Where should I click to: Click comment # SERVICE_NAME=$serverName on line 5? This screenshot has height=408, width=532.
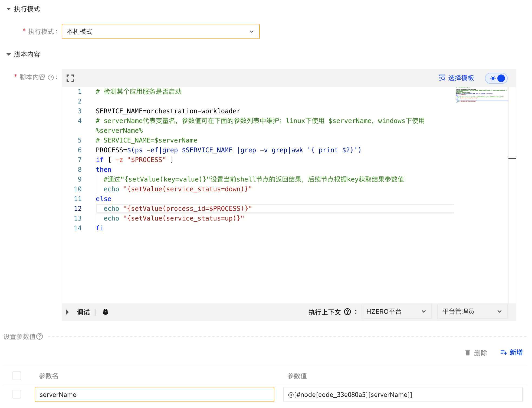tap(147, 140)
